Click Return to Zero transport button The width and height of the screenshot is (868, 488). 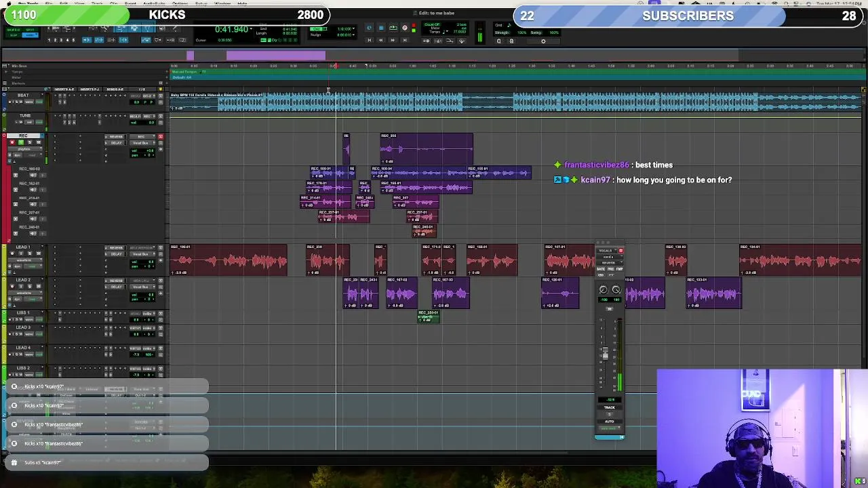[369, 40]
